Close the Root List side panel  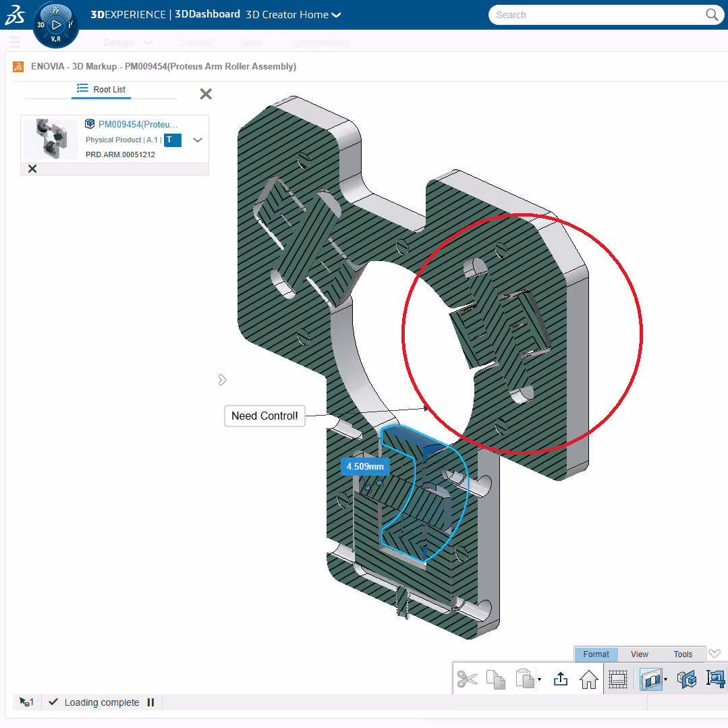point(206,94)
